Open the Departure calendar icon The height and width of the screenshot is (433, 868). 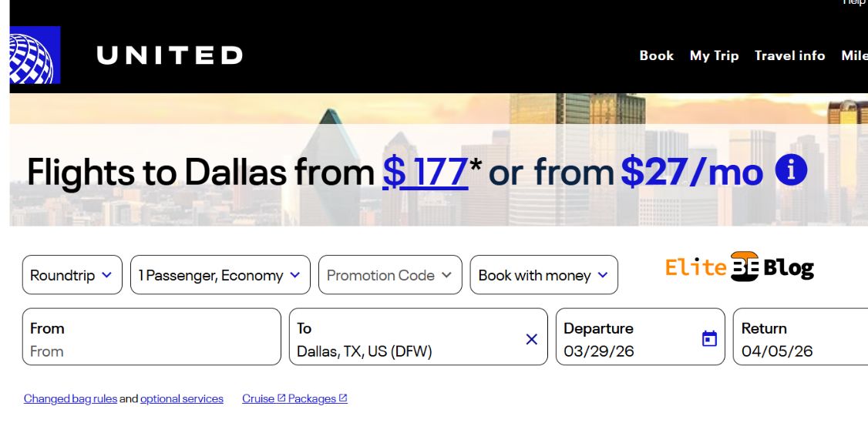point(709,338)
